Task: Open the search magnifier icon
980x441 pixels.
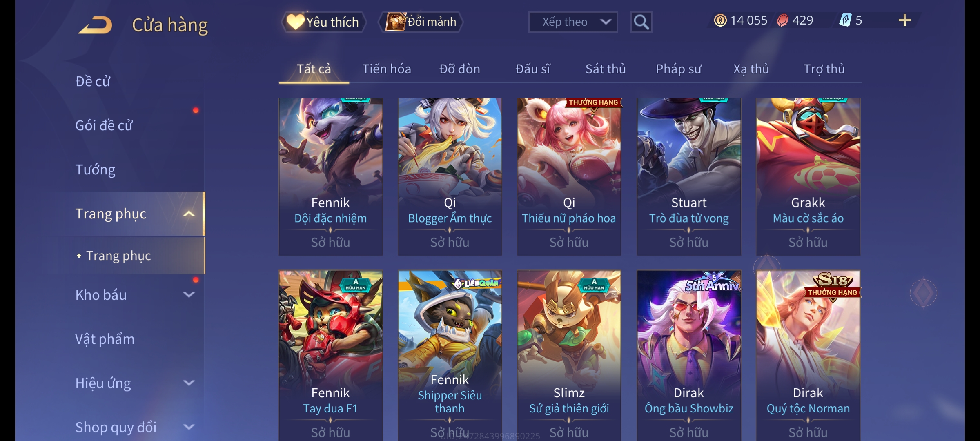Action: [641, 22]
